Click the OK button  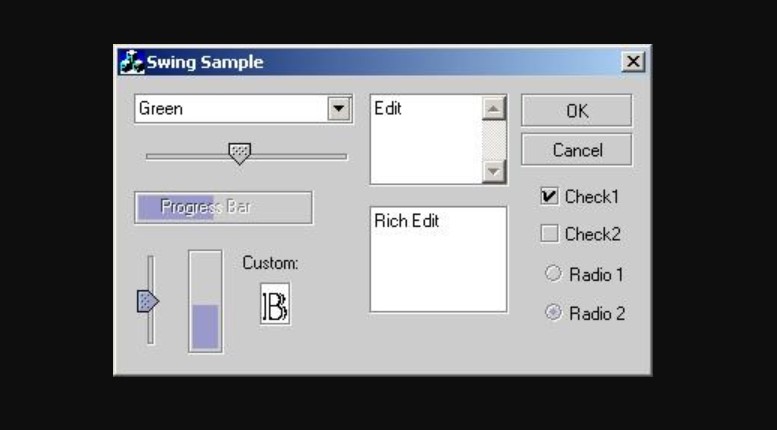[577, 110]
